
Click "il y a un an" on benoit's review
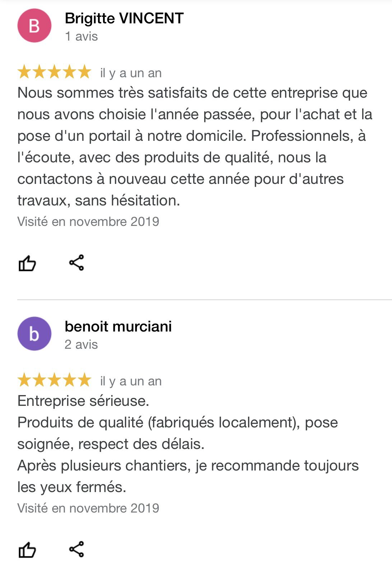click(131, 381)
